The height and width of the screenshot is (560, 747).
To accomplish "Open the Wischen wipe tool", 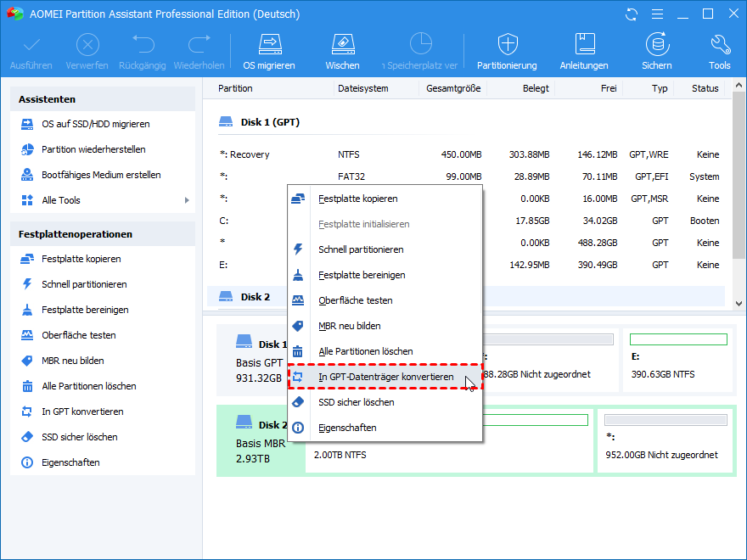I will point(343,52).
